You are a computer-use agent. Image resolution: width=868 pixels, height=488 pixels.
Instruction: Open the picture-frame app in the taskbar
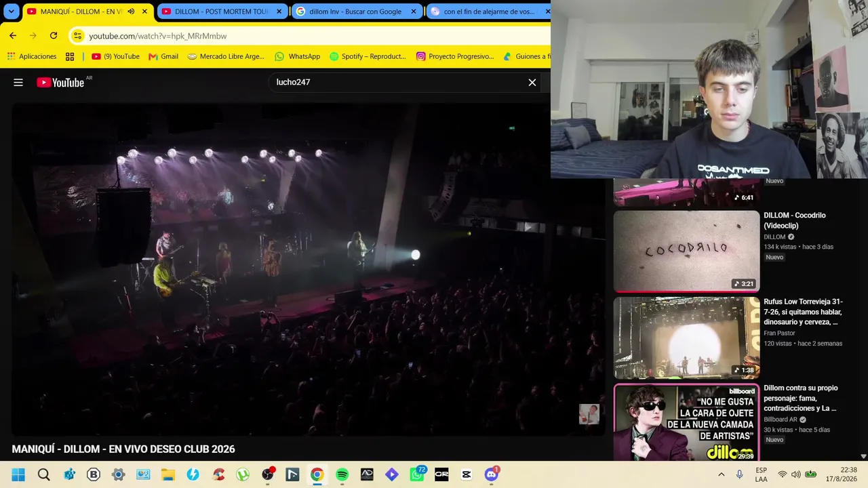tap(143, 474)
